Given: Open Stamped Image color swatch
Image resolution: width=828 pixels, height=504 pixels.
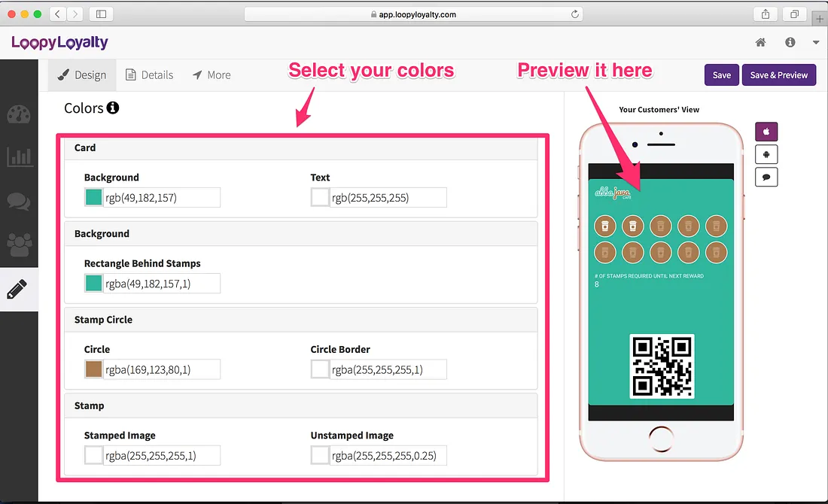Looking at the screenshot, I should [93, 455].
